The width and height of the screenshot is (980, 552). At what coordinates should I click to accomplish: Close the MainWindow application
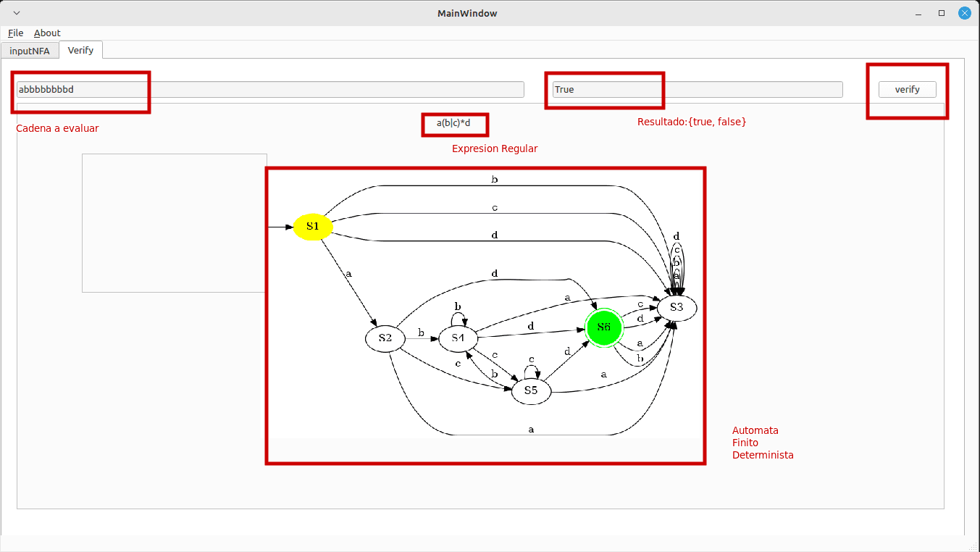pos(964,13)
